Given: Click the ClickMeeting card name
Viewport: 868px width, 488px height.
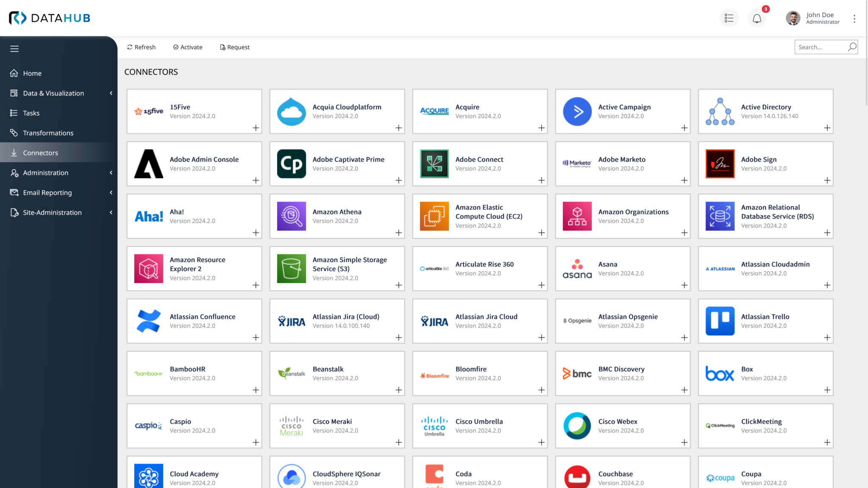Looking at the screenshot, I should [761, 421].
